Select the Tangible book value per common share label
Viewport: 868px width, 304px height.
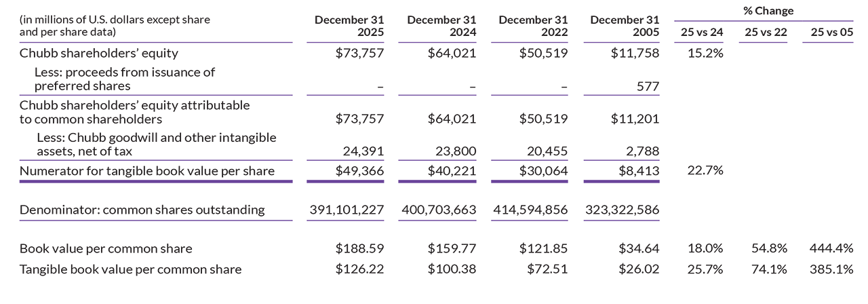[x=130, y=269]
